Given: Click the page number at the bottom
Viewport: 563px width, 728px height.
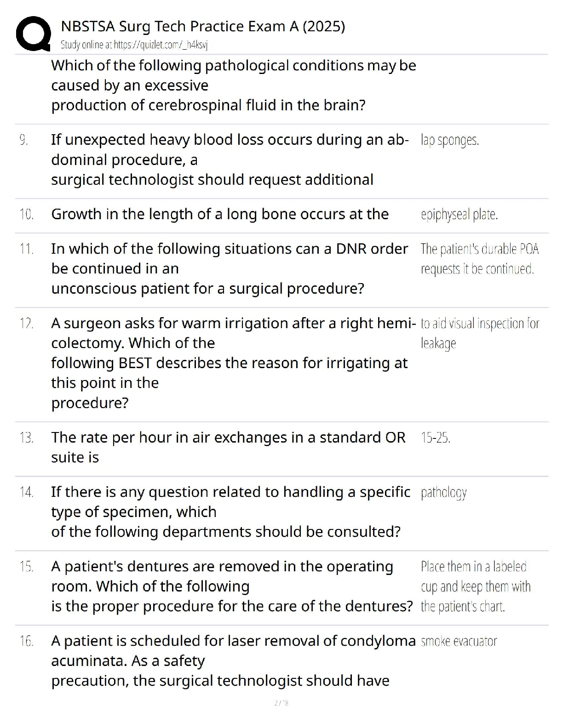Looking at the screenshot, I should point(281,703).
